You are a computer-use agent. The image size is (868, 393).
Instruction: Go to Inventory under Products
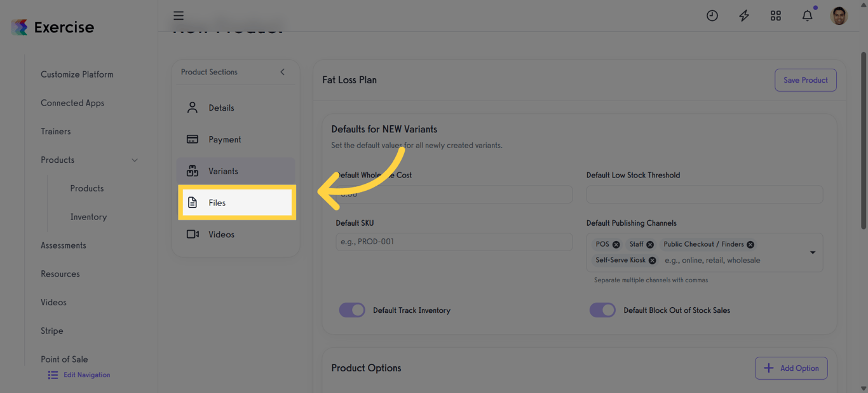(88, 216)
